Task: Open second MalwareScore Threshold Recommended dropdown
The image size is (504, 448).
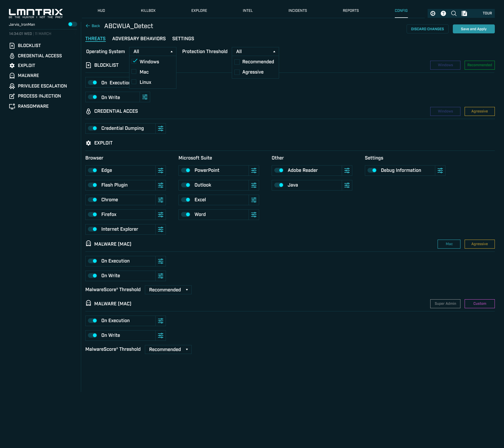Action: click(168, 349)
